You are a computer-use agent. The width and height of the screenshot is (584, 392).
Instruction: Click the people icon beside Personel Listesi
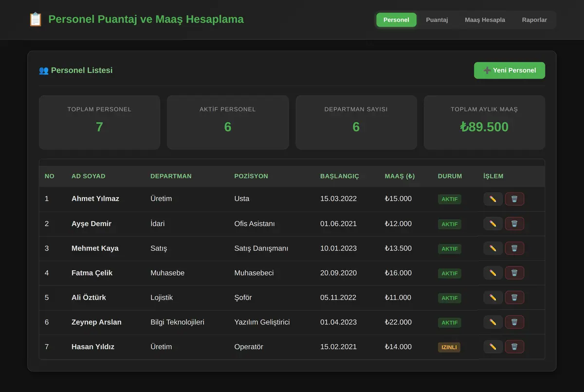pos(44,71)
